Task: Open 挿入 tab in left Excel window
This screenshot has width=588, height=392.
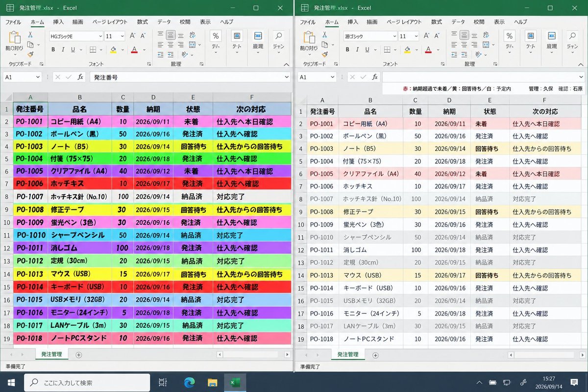Action: click(x=58, y=22)
